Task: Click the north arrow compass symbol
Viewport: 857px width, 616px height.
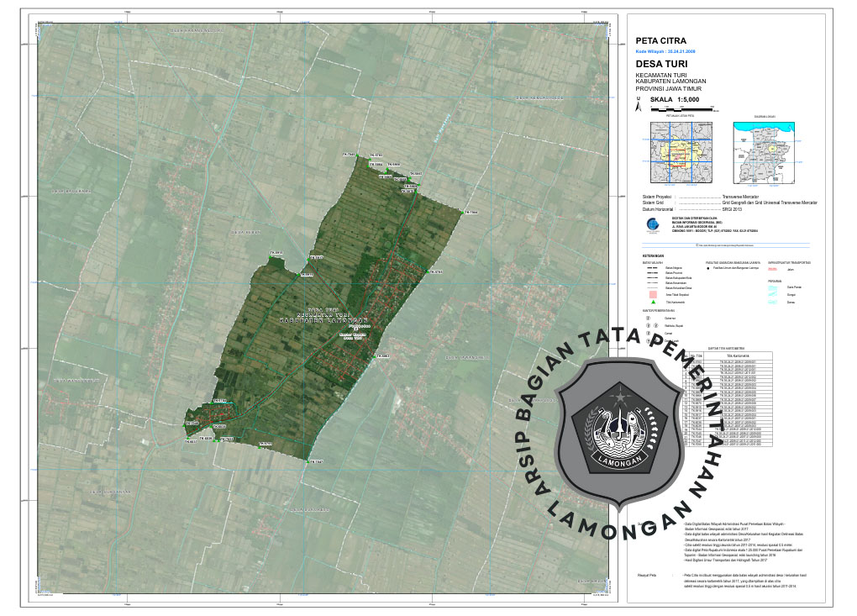Action: coord(638,105)
